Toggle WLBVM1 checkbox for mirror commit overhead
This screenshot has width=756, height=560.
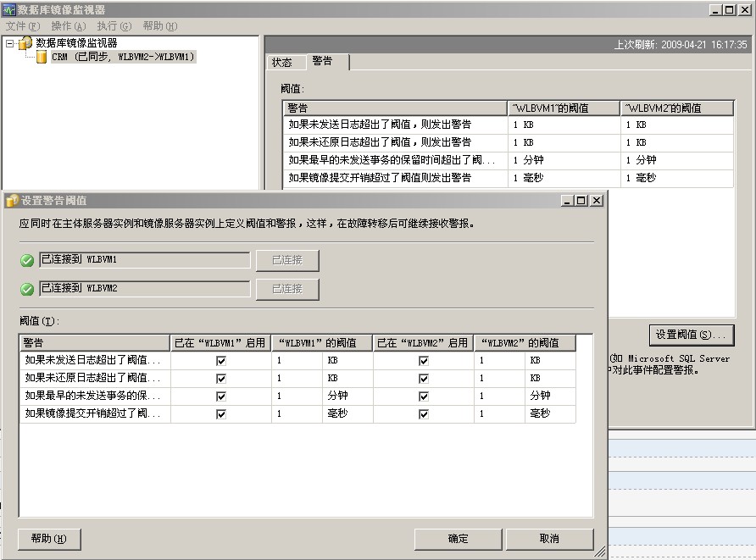[x=221, y=414]
